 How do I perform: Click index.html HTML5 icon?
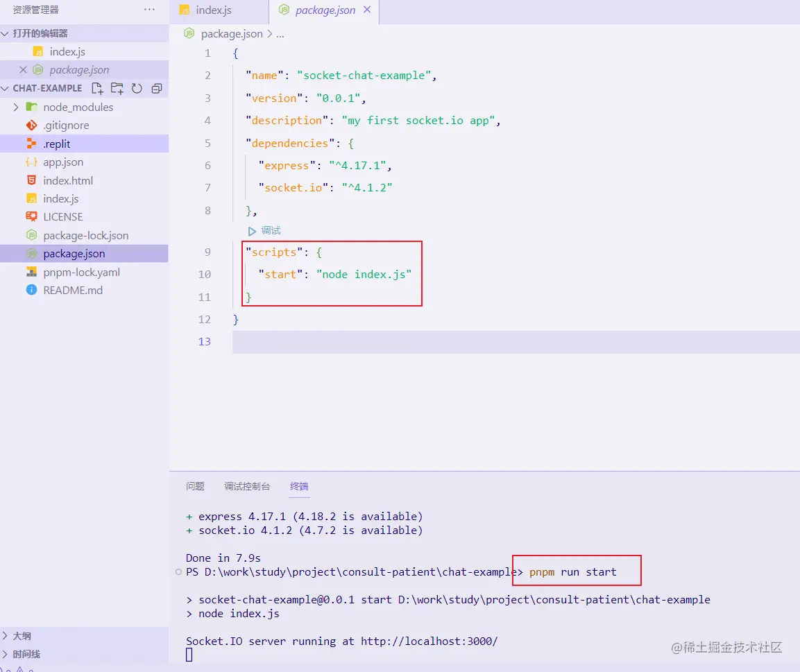click(31, 180)
